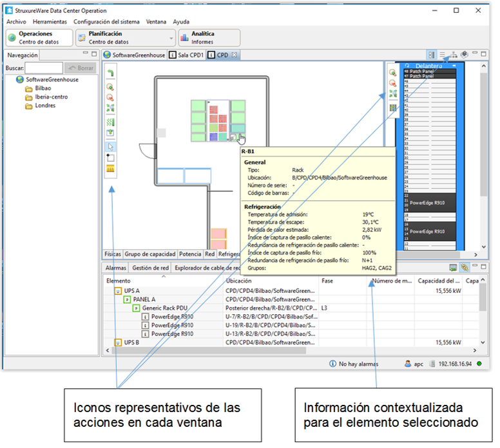The width and height of the screenshot is (500, 448).
Task: Click the Analítica Informes button
Action: tap(209, 38)
